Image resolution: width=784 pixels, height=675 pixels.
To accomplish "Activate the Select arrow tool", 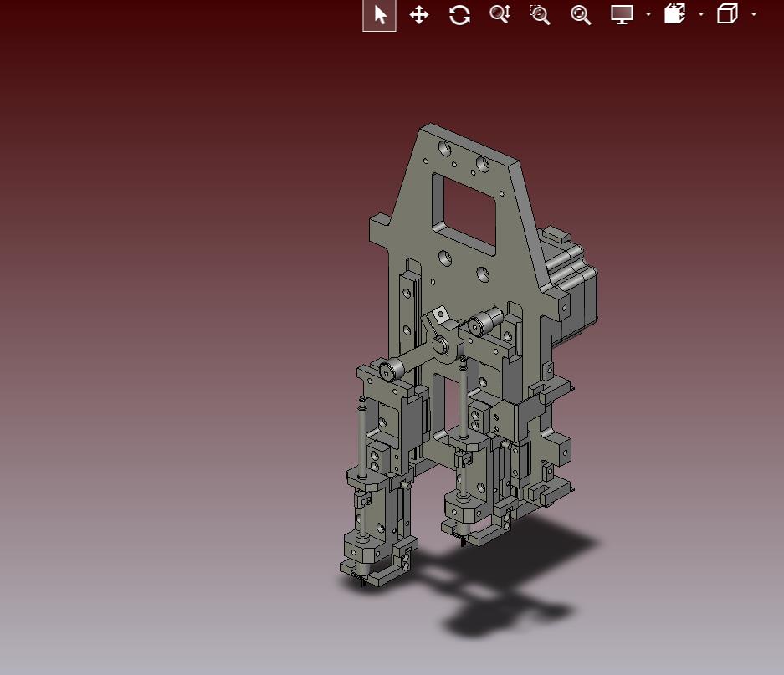I will [x=380, y=15].
